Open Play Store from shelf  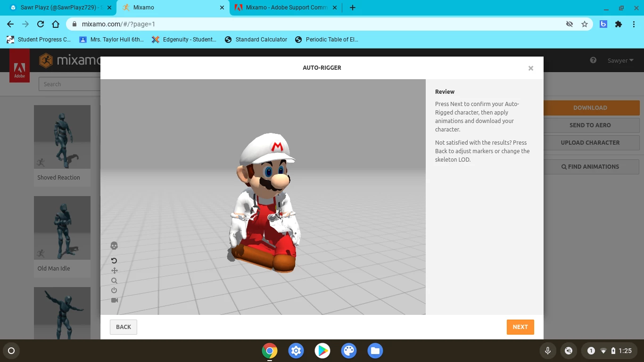322,351
